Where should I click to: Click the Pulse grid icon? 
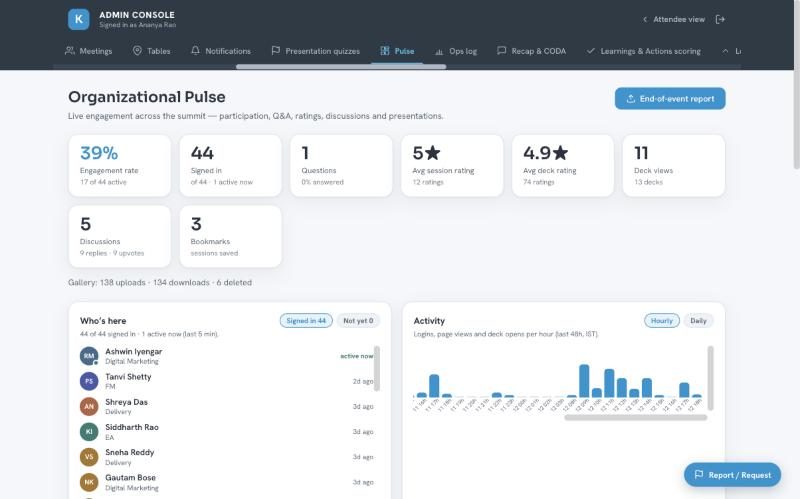[x=385, y=51]
